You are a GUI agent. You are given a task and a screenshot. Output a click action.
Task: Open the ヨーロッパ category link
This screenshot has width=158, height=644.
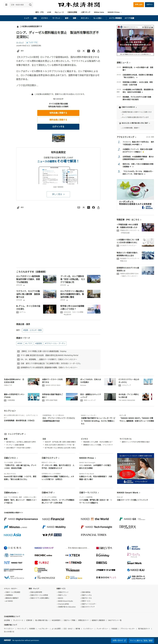tap(20, 43)
